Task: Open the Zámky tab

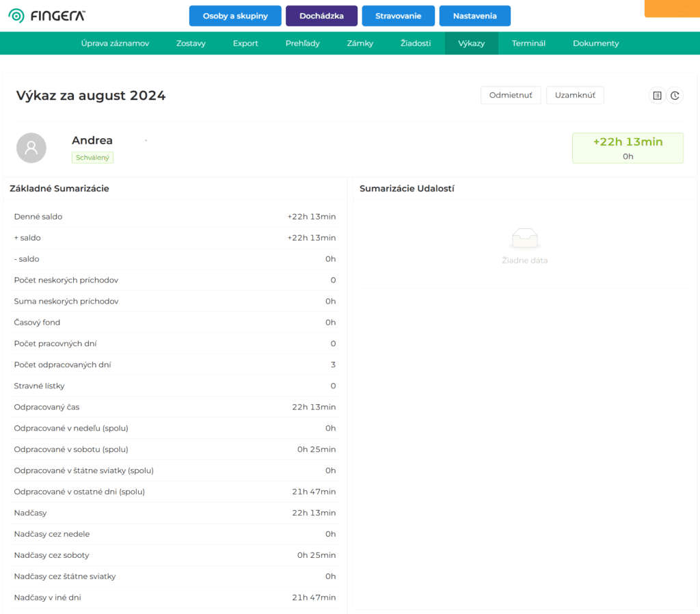Action: tap(360, 43)
